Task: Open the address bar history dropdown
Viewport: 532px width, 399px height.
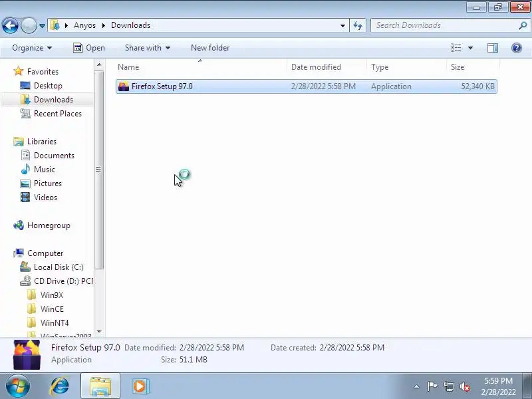Action: (342, 25)
